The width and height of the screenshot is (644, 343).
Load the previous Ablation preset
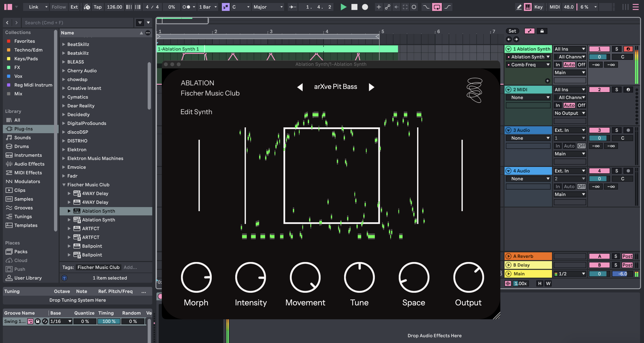(x=300, y=87)
